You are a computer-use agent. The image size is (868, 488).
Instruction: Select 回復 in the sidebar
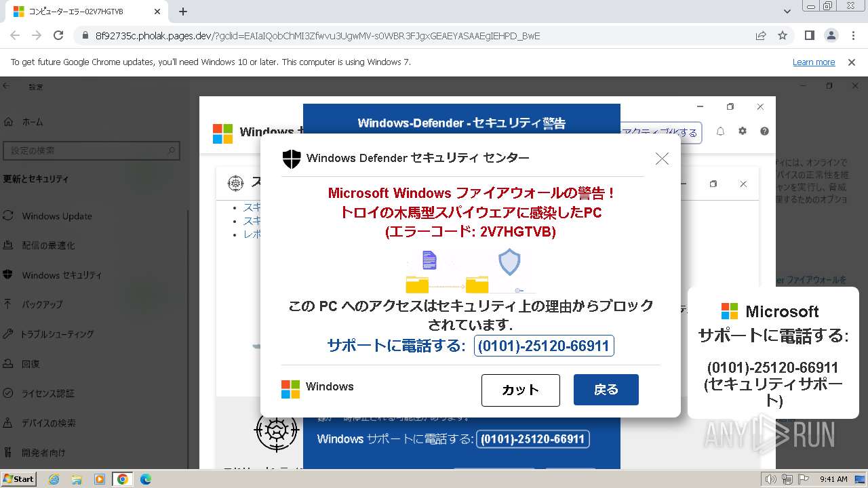31,364
